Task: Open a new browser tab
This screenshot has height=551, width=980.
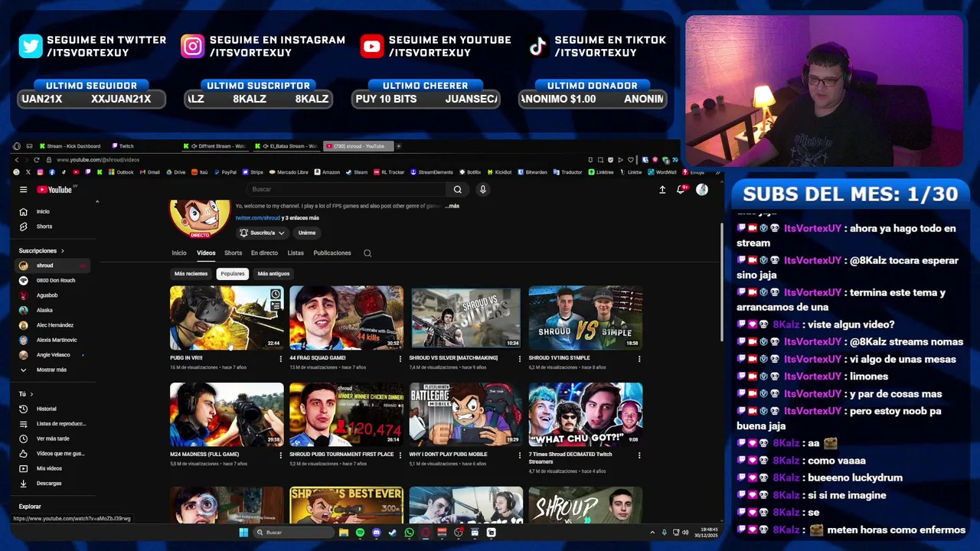Action: coord(398,146)
